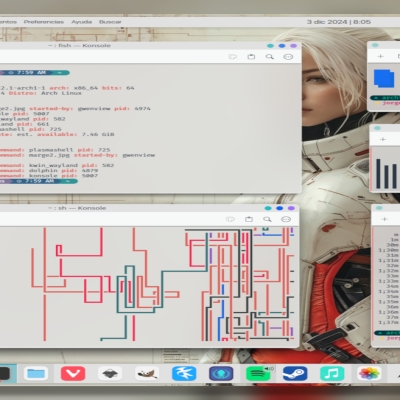The height and width of the screenshot is (400, 400).
Task: Launch Inkscape from the dock
Action: tap(110, 374)
